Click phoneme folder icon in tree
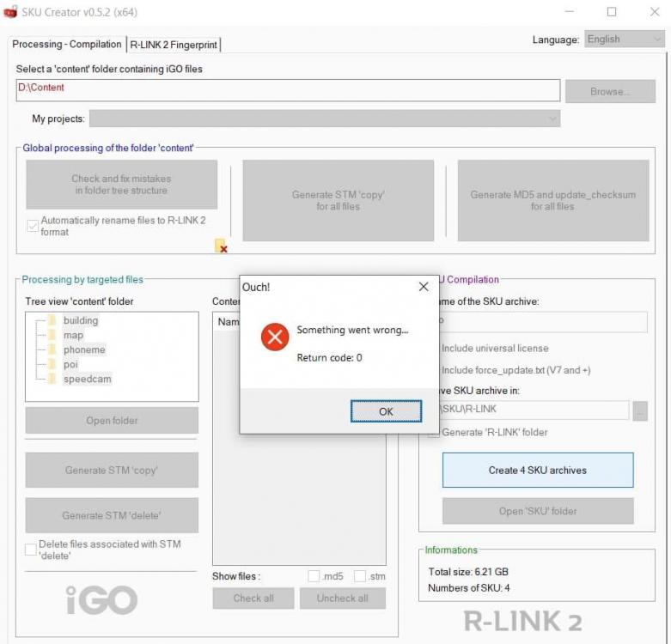Screen dimensions: 671x644 tap(52, 349)
